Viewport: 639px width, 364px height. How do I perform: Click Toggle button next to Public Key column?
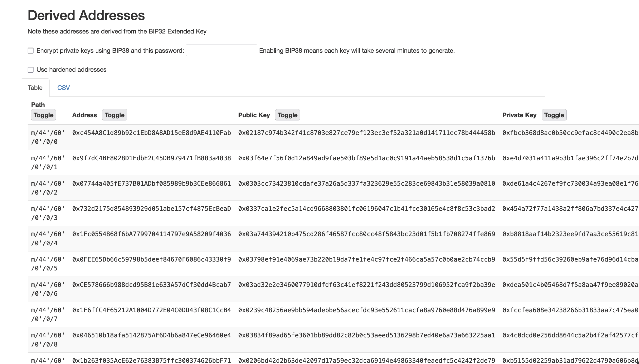click(287, 115)
